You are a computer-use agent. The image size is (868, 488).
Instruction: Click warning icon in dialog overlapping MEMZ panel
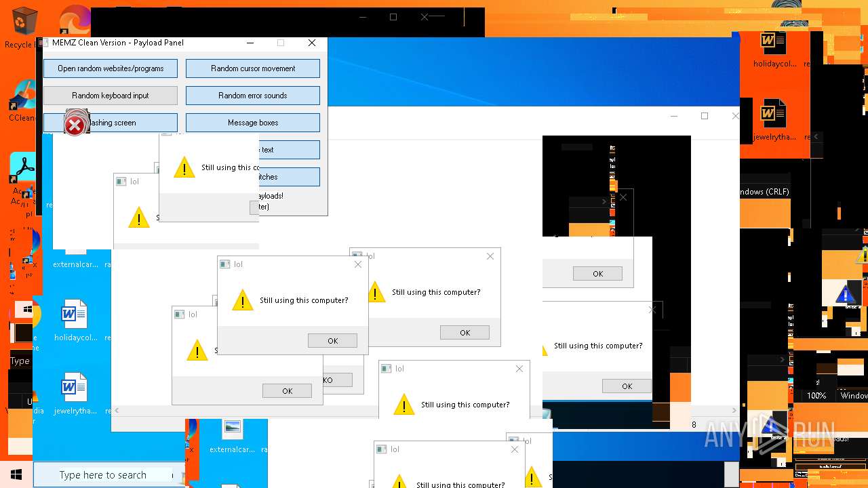(x=184, y=167)
